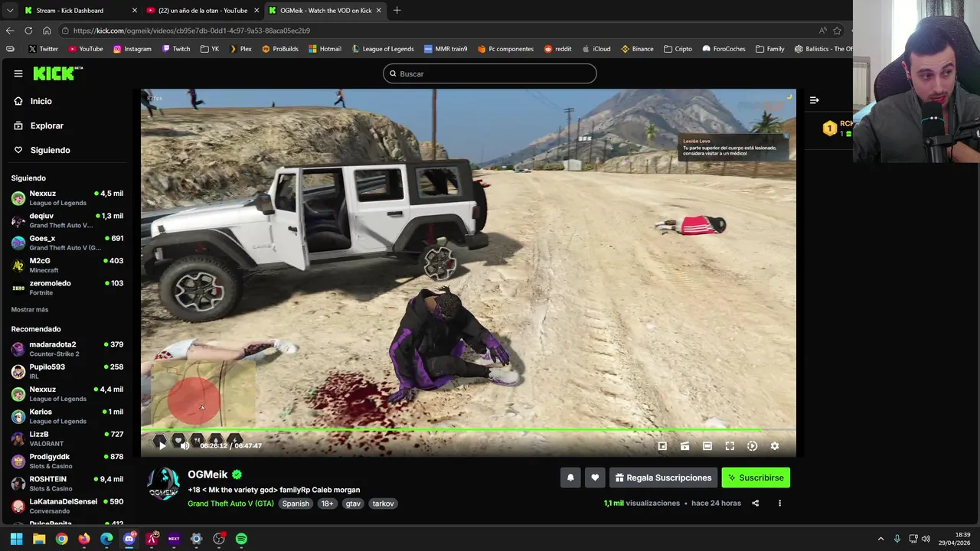Open Spotify from the taskbar
This screenshot has width=980, height=551.
tap(241, 539)
